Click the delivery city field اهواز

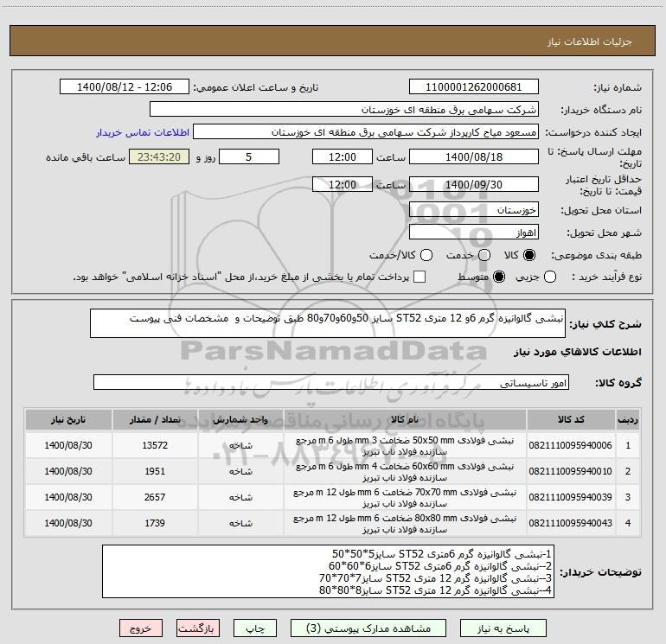tap(474, 232)
